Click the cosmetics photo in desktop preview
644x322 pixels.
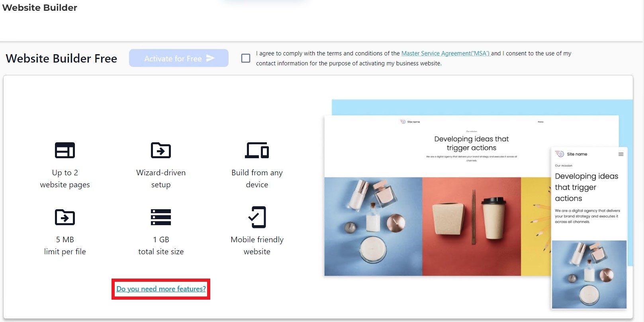(373, 226)
